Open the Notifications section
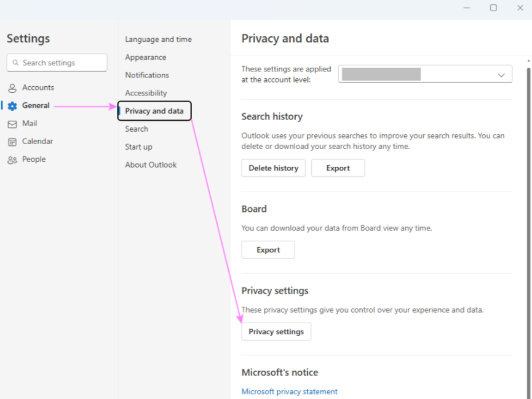This screenshot has width=532, height=399. tap(147, 75)
